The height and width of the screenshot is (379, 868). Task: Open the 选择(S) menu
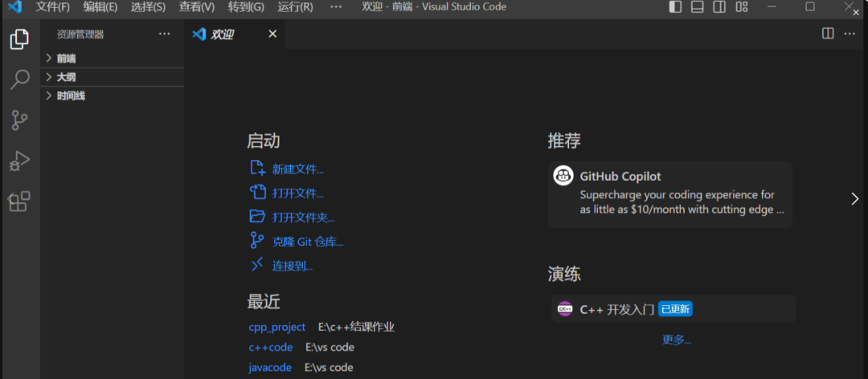[149, 7]
